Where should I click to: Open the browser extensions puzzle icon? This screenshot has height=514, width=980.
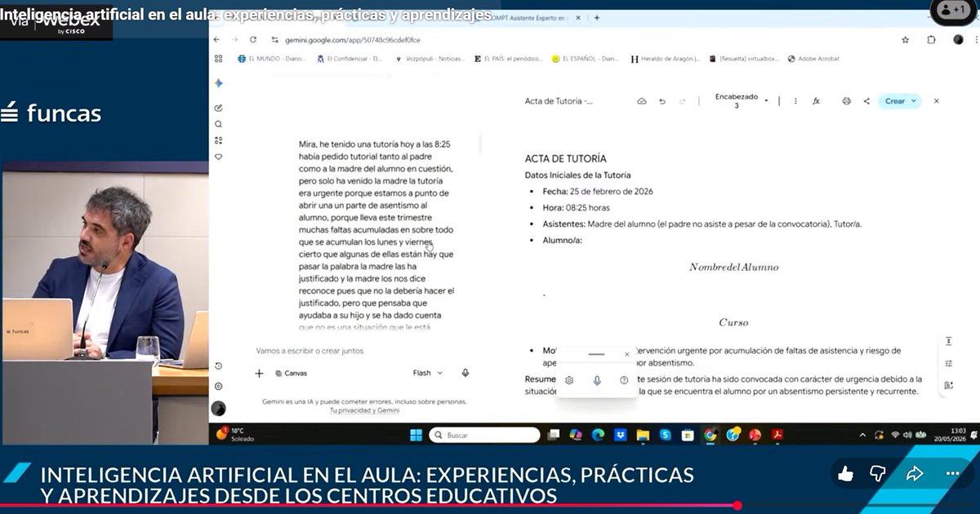(x=931, y=39)
